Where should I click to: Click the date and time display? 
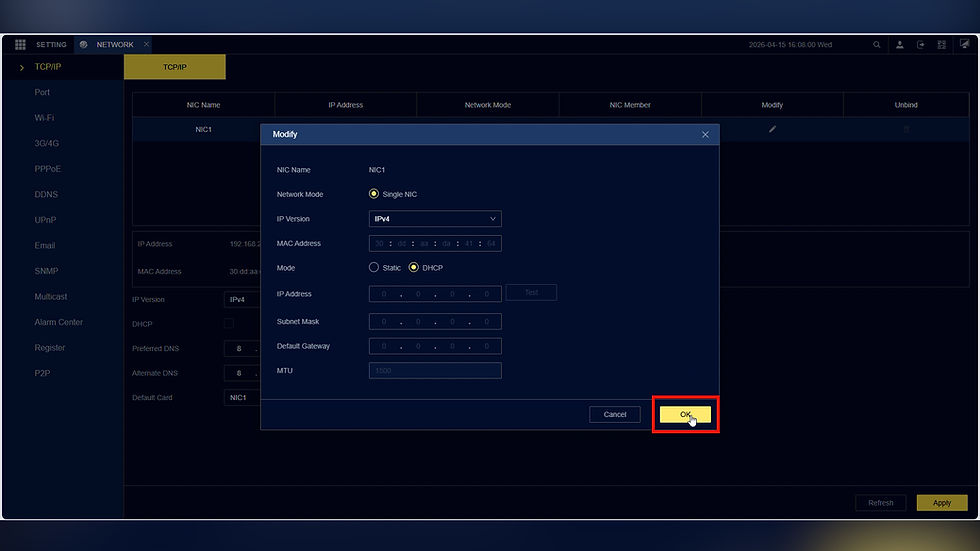pos(790,44)
